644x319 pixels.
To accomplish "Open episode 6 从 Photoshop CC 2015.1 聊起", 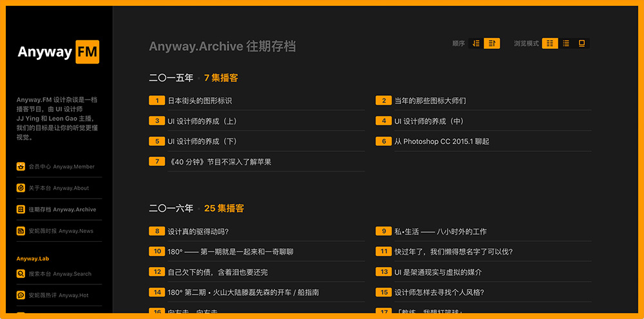I will 484,141.
